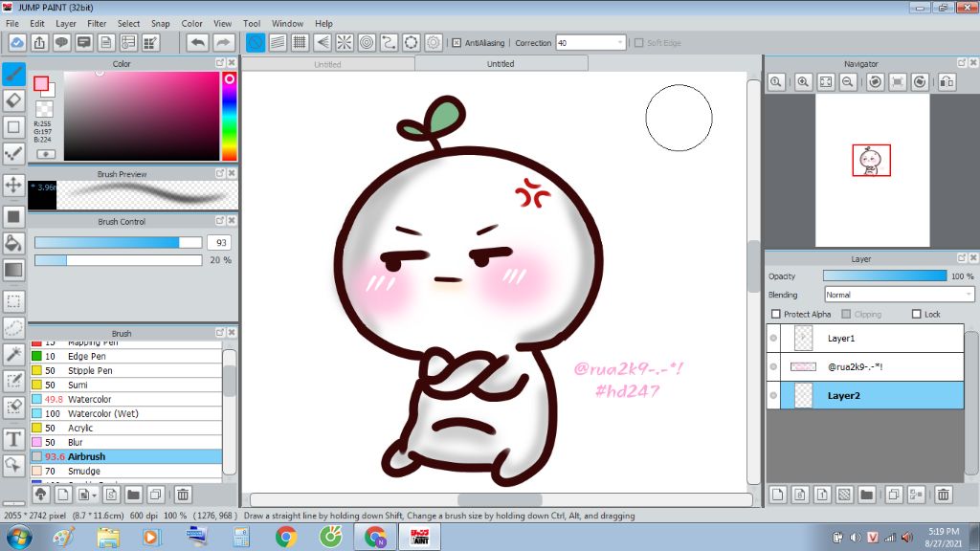Viewport: 980px width, 551px height.
Task: Delete layer using the Layer panel trash icon
Action: click(x=943, y=495)
